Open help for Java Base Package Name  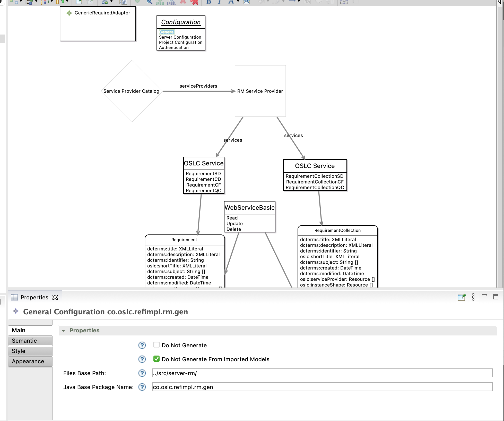coord(142,387)
